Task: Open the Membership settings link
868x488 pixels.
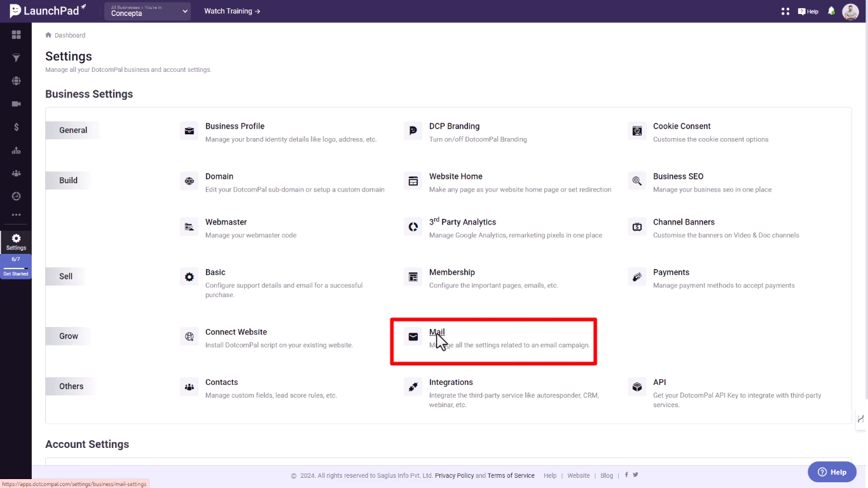Action: point(452,272)
